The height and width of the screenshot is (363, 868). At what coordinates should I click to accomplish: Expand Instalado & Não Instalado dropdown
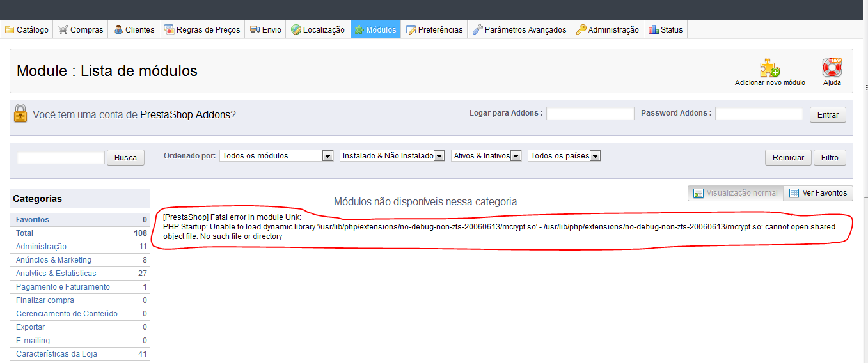pos(392,155)
